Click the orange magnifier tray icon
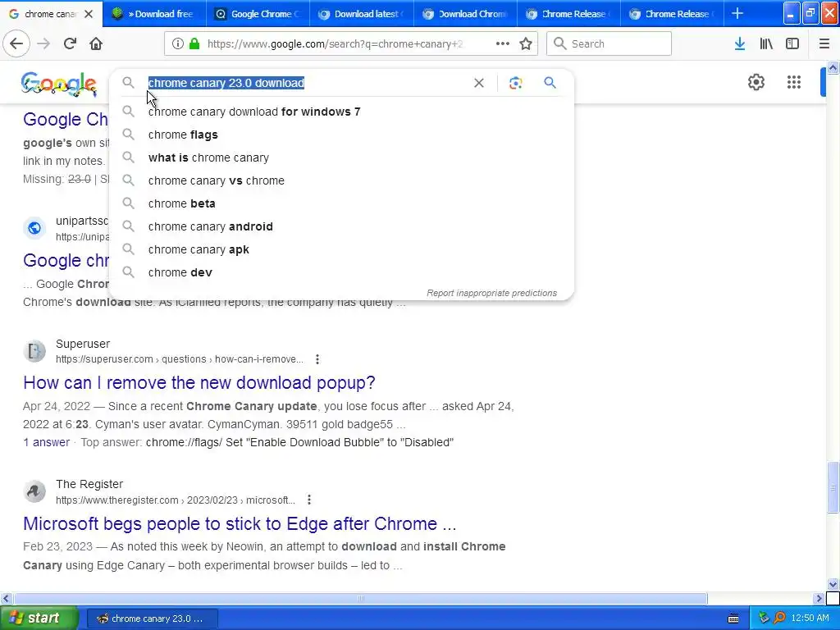Screen dimensions: 840x630 [779, 619]
